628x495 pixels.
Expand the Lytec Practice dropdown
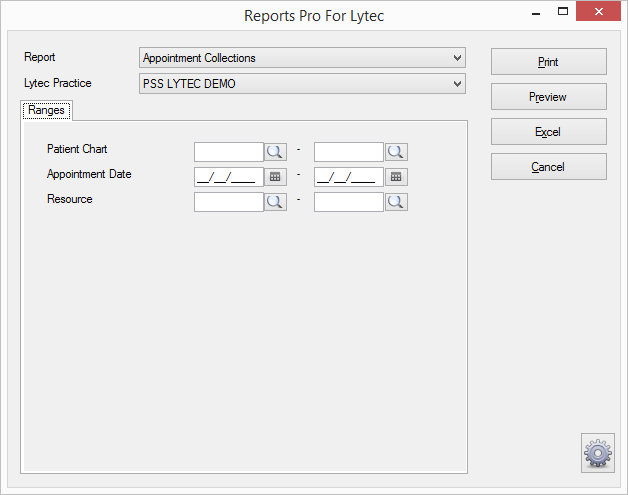(457, 84)
